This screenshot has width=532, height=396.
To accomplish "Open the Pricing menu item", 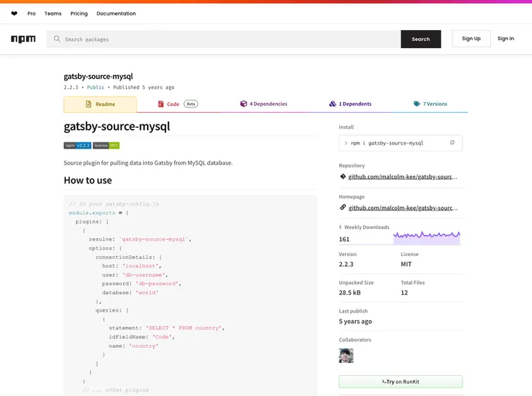I will click(x=79, y=14).
